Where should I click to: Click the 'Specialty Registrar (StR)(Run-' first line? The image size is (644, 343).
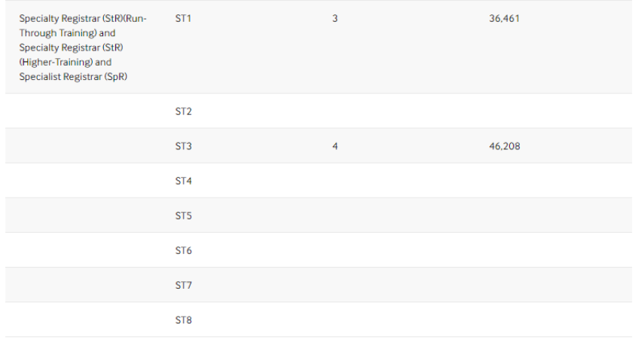83,19
